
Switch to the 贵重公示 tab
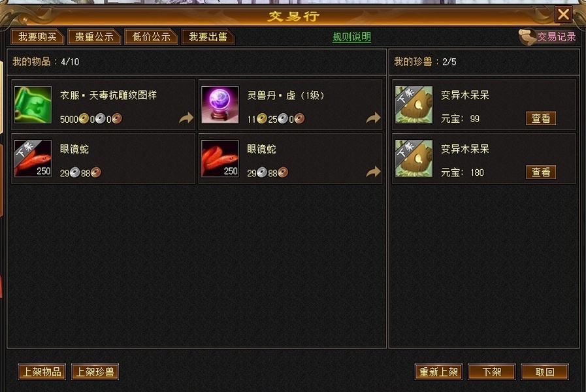[x=94, y=37]
